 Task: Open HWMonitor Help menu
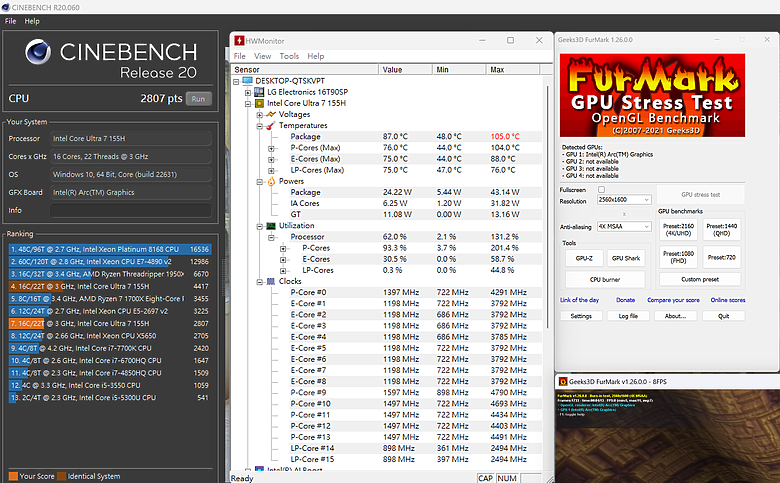click(315, 56)
